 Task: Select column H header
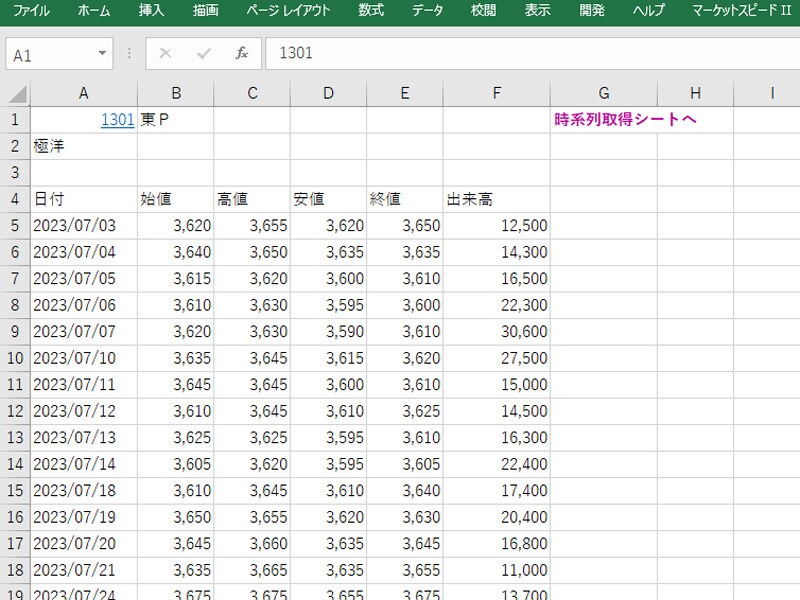pos(695,93)
